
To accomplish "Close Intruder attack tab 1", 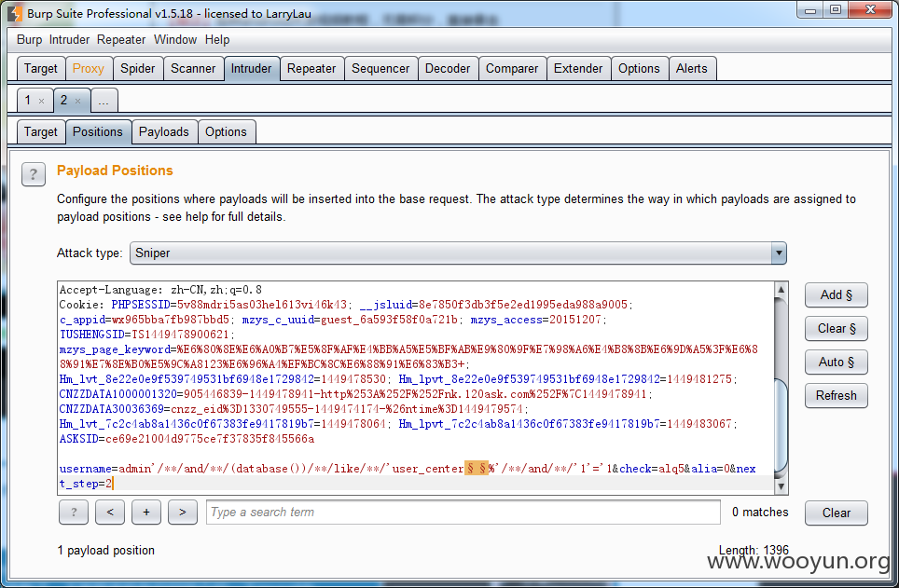I will pyautogui.click(x=41, y=102).
